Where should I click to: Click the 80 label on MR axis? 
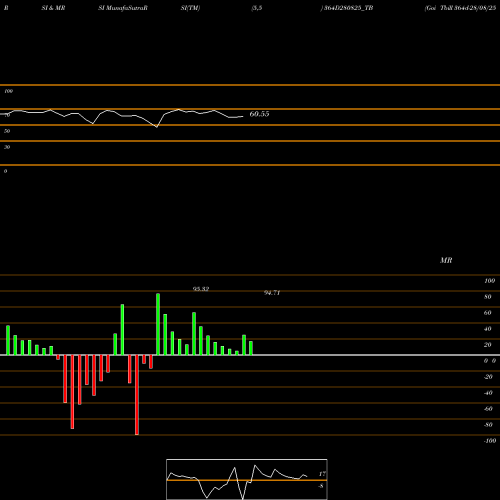pos(488,297)
